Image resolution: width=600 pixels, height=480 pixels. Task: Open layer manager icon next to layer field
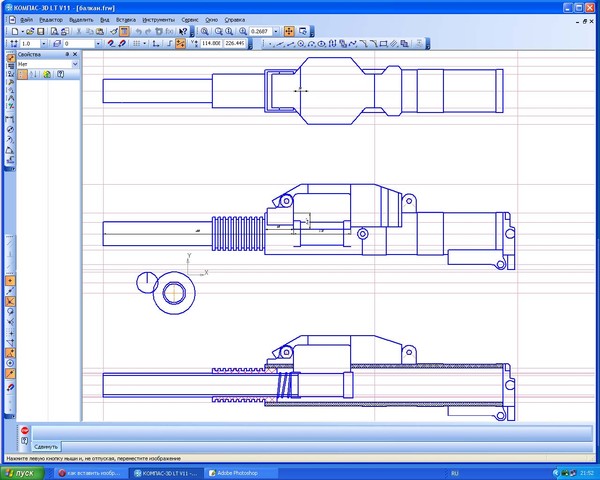[57, 44]
